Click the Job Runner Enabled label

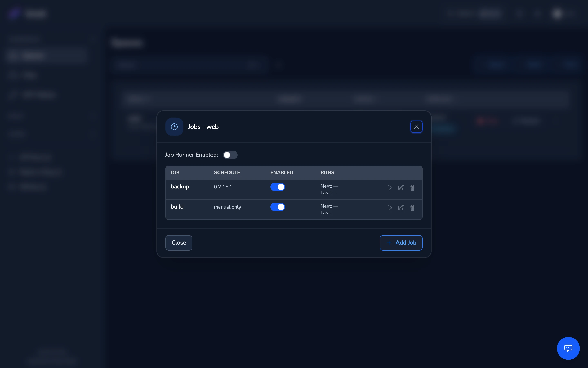tap(192, 155)
